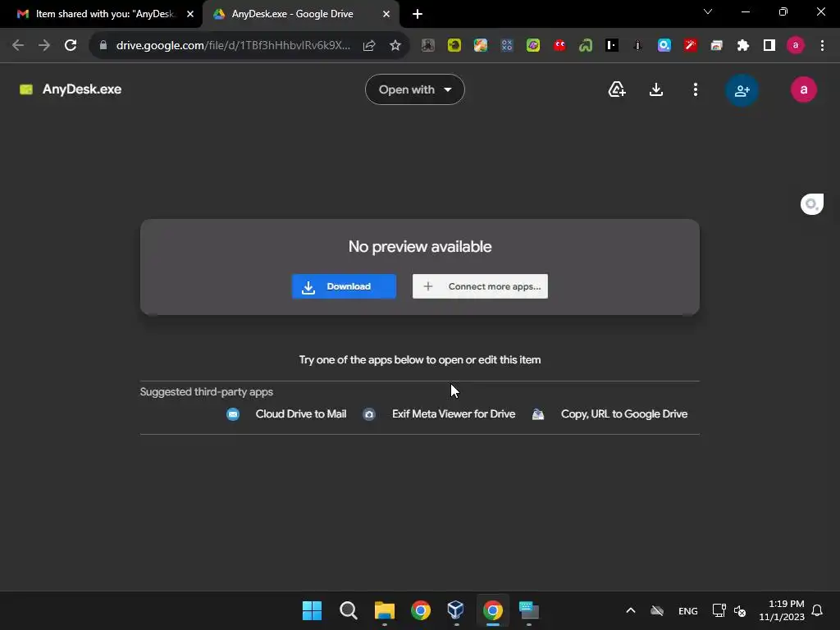Open the three-dot more actions menu
Image resolution: width=840 pixels, height=630 pixels.
(x=696, y=89)
